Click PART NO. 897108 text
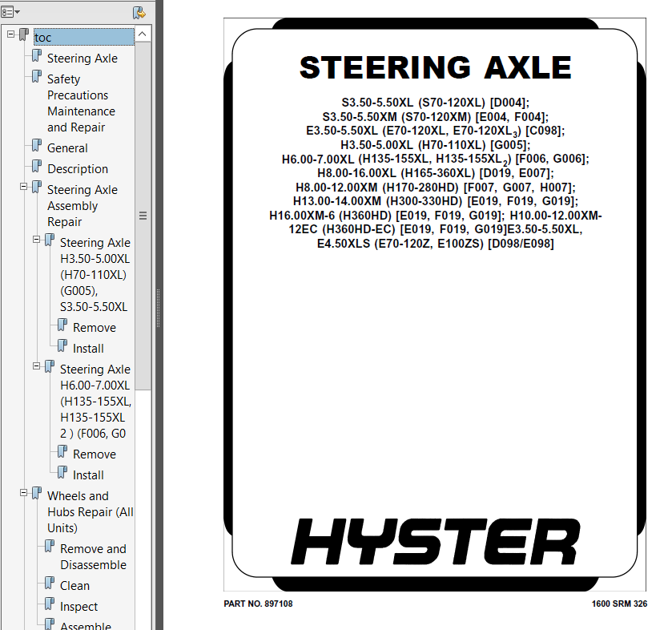 [258, 604]
